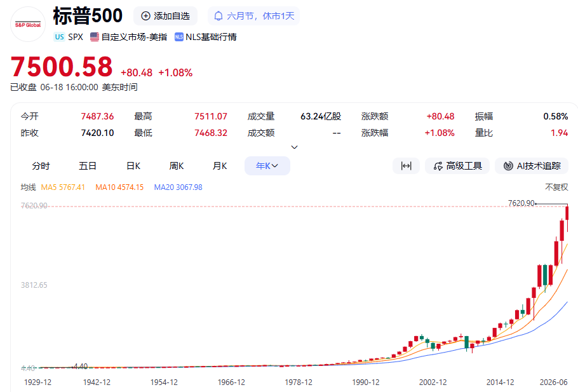The height and width of the screenshot is (392, 578).
Task: Open 高级工具 advanced tools
Action: point(457,166)
